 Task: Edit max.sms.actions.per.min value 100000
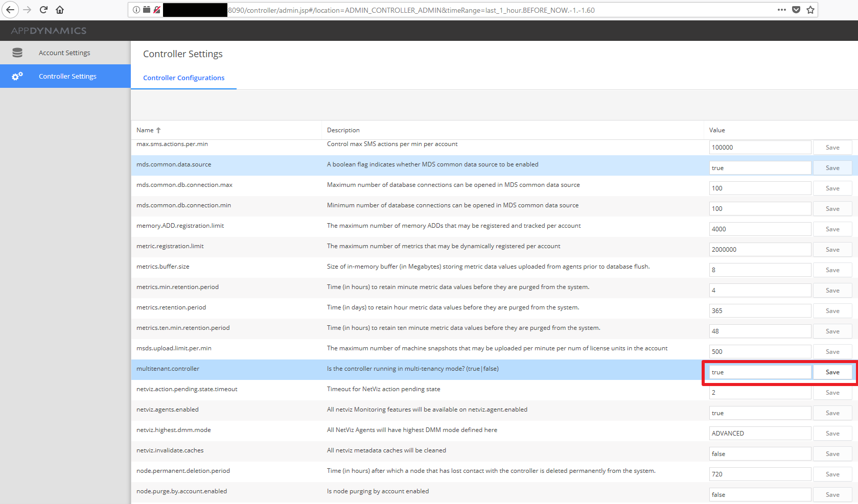tap(760, 148)
